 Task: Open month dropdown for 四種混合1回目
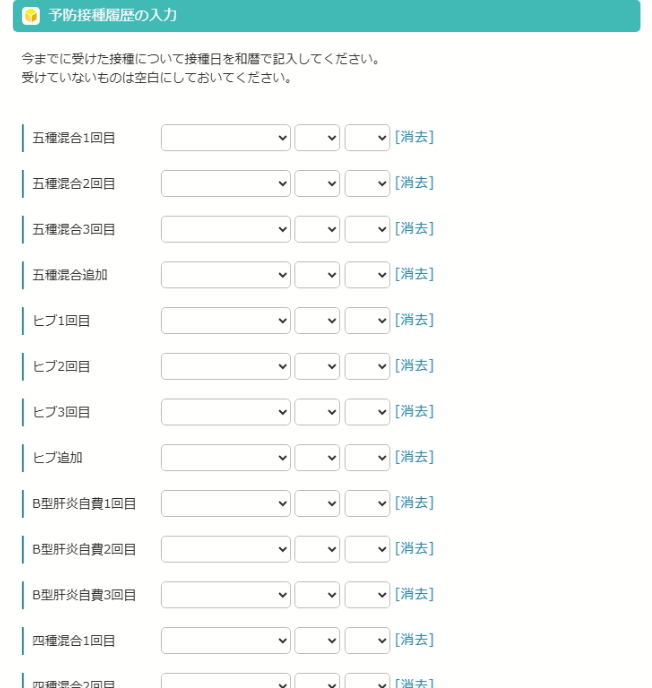click(317, 641)
